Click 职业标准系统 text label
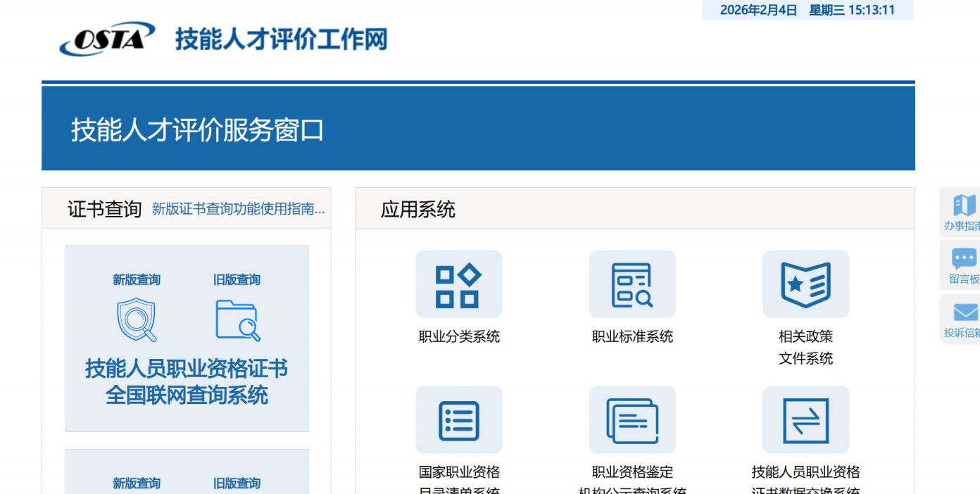This screenshot has height=494, width=980. [x=632, y=336]
